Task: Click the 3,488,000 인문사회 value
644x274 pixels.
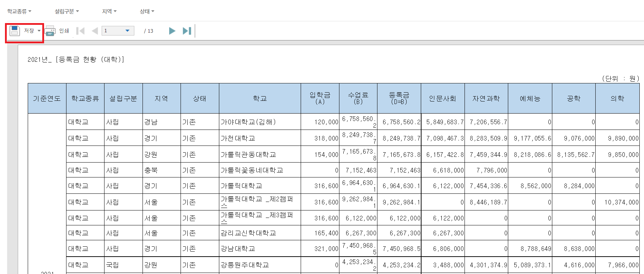Action: pyautogui.click(x=449, y=265)
